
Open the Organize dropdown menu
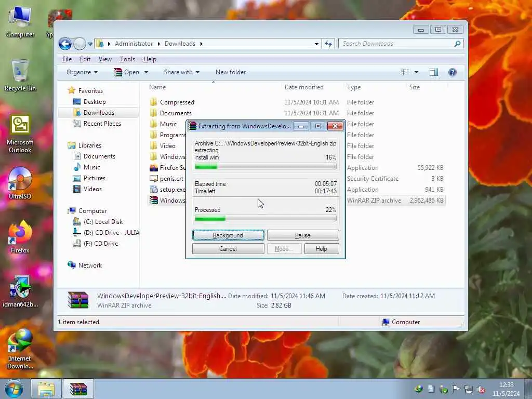click(x=82, y=72)
